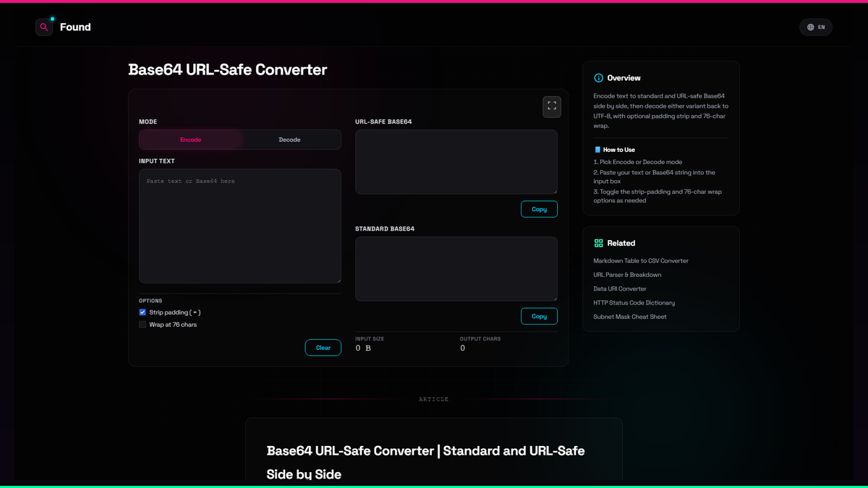Copy the URL-safe Base64 output
Viewport: 868px width, 488px height.
(x=539, y=209)
